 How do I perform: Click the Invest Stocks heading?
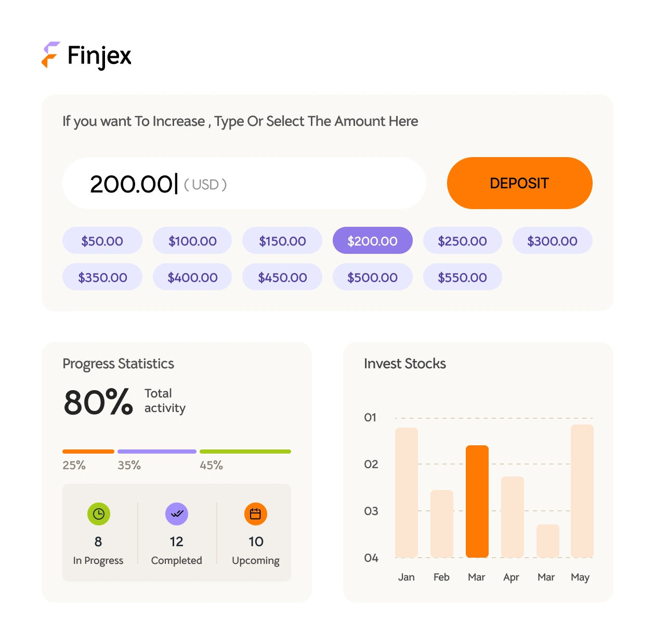pyautogui.click(x=405, y=364)
